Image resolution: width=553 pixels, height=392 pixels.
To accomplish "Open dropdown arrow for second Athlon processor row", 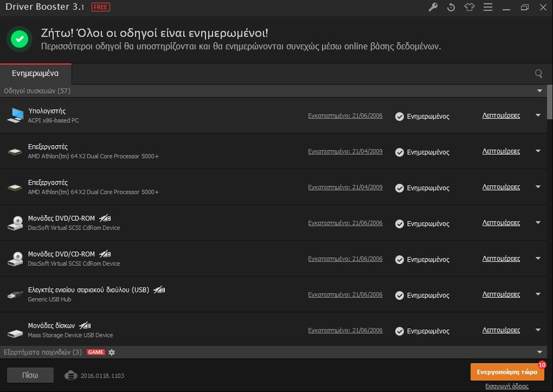I will [538, 187].
